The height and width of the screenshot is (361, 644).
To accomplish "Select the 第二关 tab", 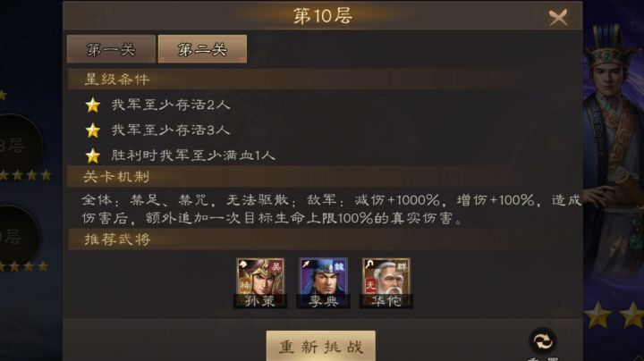I will pos(202,49).
